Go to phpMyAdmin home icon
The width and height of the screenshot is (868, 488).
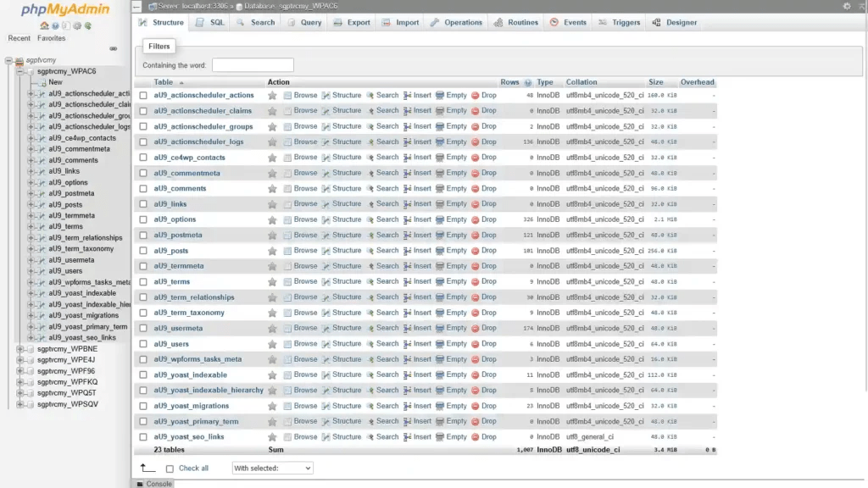click(x=44, y=25)
